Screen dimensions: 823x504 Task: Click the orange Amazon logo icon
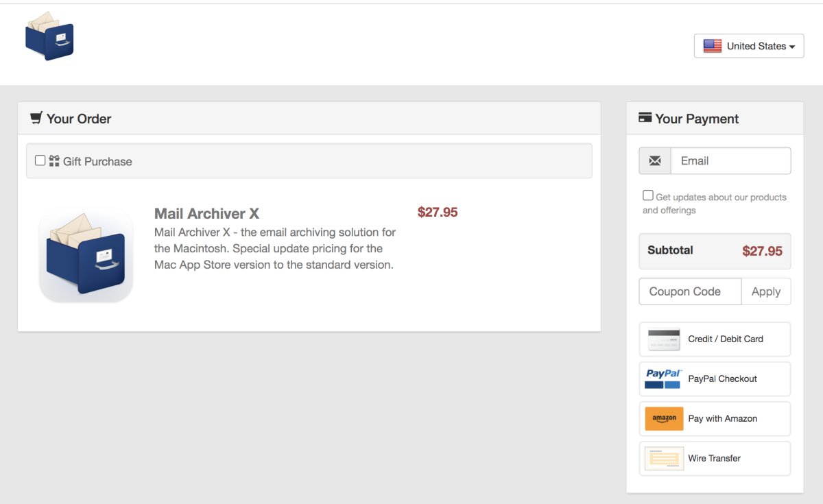point(664,418)
